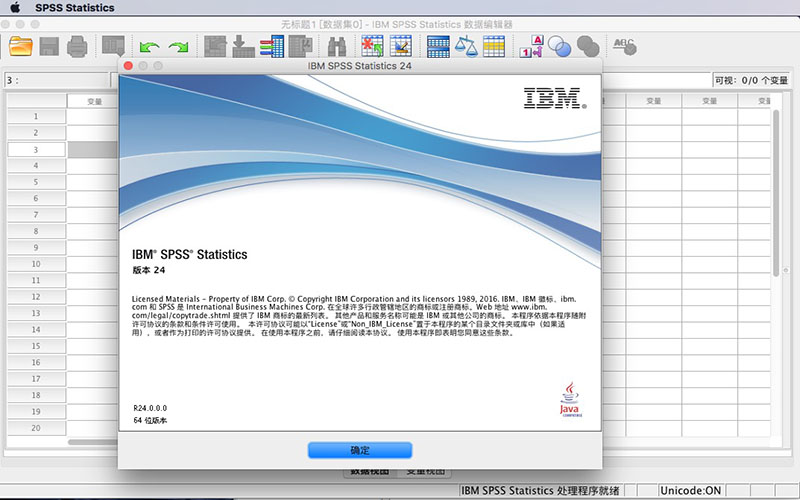Click the Insert variable icon
Image resolution: width=800 pixels, height=500 pixels.
[x=401, y=46]
